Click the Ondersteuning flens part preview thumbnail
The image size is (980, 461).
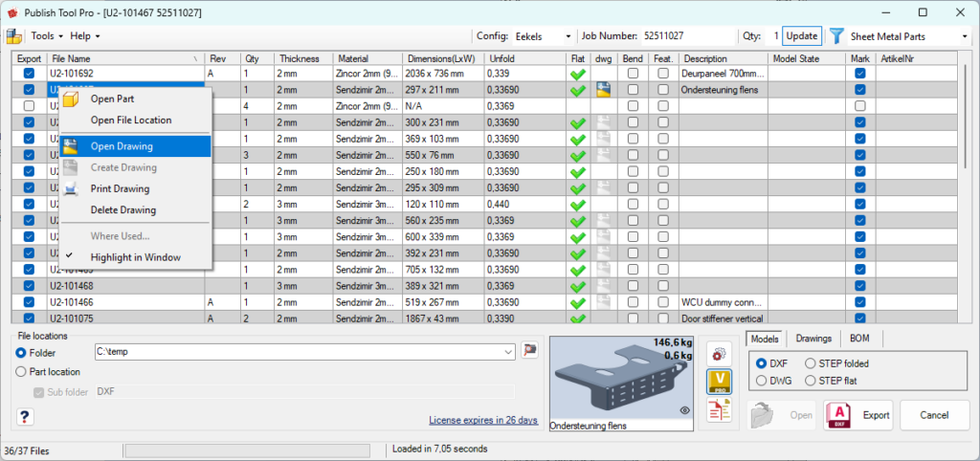coord(622,383)
